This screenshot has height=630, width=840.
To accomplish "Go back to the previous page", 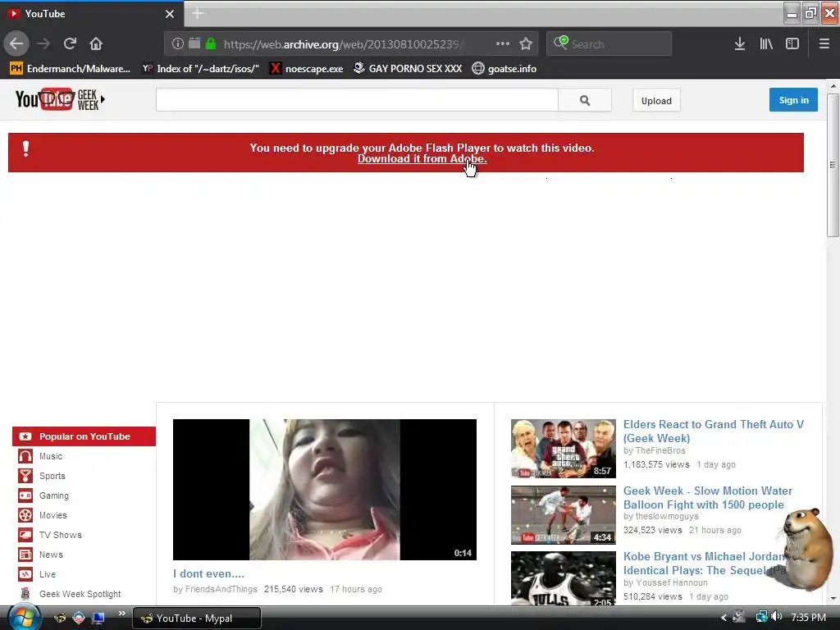I will pyautogui.click(x=16, y=43).
